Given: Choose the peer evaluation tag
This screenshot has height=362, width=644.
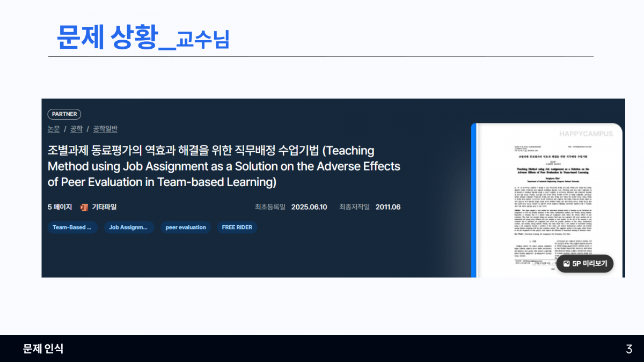Looking at the screenshot, I should coord(186,227).
